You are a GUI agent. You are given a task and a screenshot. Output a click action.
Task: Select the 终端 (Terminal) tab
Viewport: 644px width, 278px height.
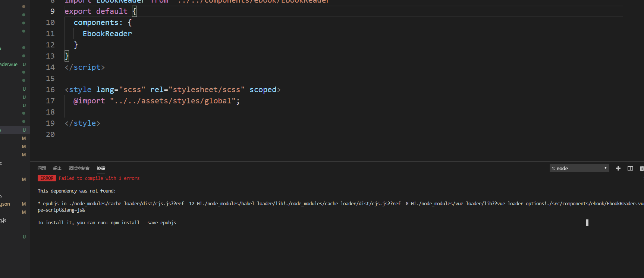point(101,168)
